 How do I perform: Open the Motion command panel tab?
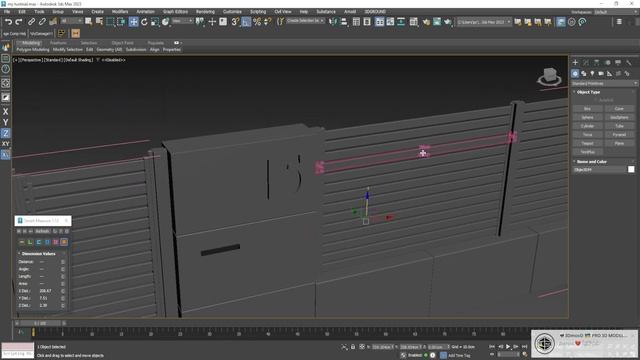tap(607, 62)
